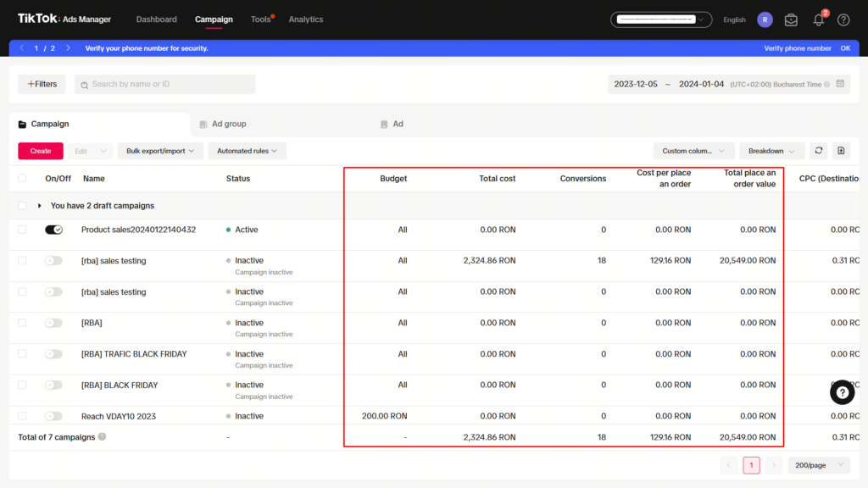Open the Analytics menu
Viewport: 868px width, 488px height.
tap(305, 19)
